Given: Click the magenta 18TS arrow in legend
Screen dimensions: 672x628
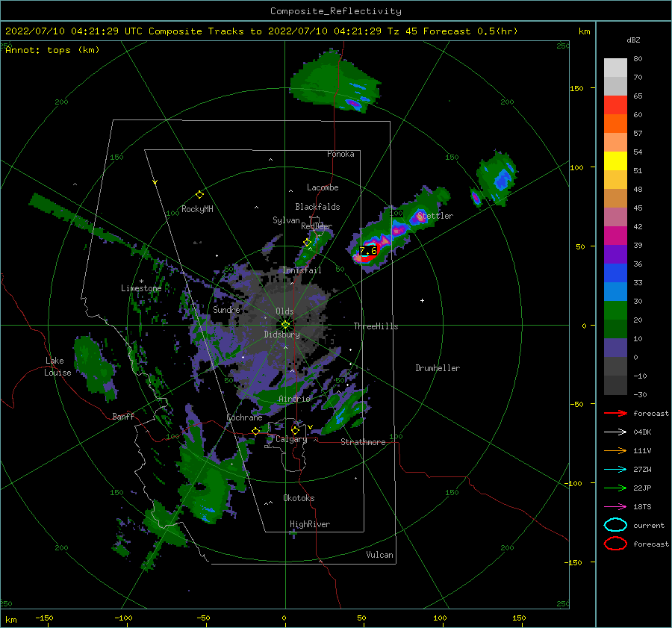Looking at the screenshot, I should coord(615,507).
